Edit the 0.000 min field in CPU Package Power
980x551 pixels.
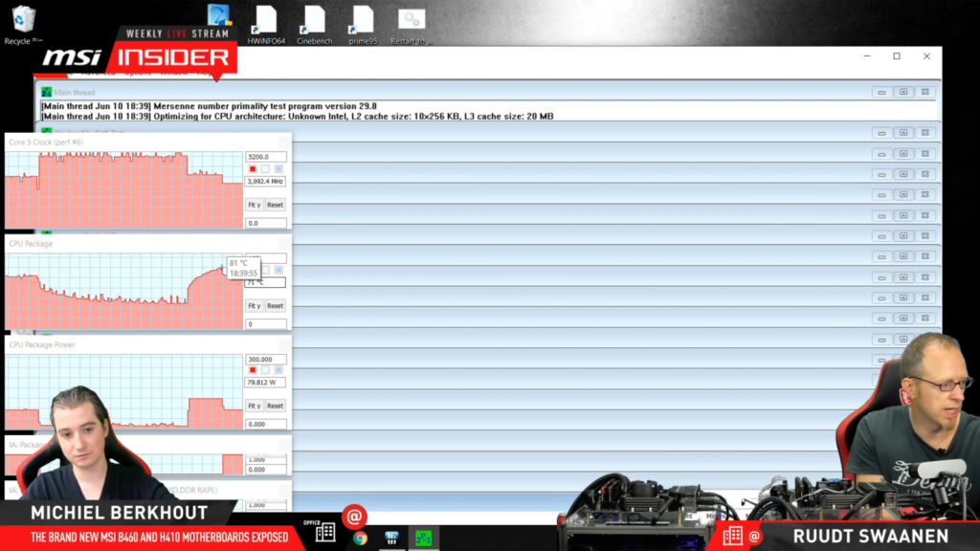(x=266, y=424)
